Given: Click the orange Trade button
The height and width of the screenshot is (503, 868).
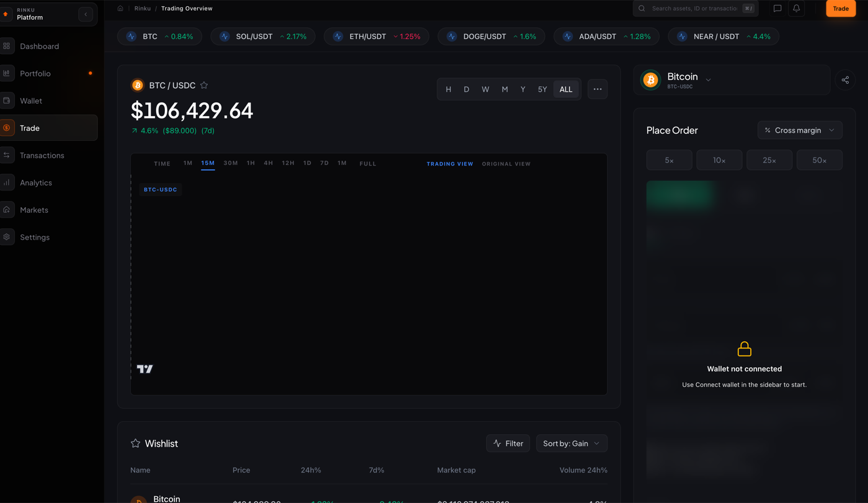Looking at the screenshot, I should click(x=841, y=9).
